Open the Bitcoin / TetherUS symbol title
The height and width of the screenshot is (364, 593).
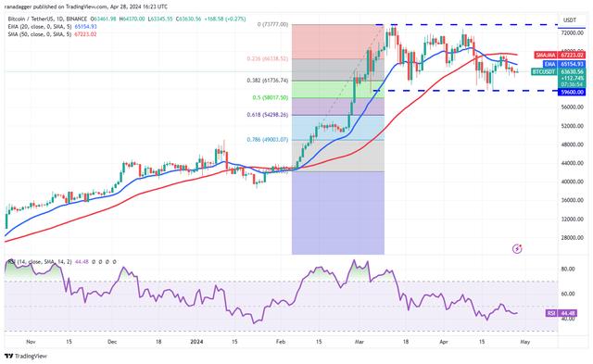click(x=47, y=19)
